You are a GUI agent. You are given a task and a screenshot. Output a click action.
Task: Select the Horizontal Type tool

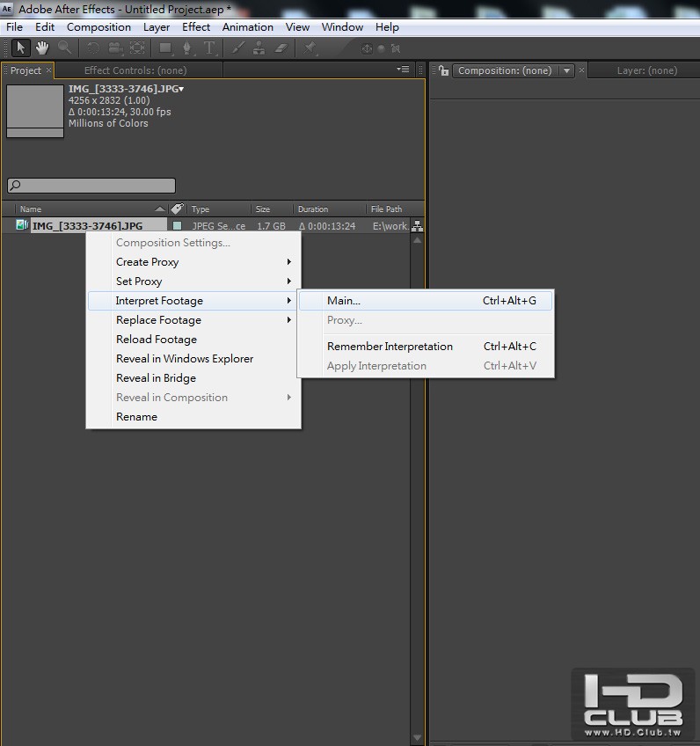tap(209, 48)
